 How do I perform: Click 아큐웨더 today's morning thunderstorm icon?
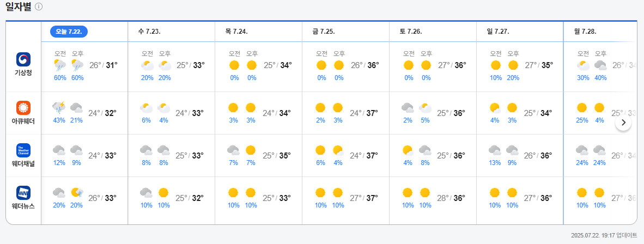[59, 108]
